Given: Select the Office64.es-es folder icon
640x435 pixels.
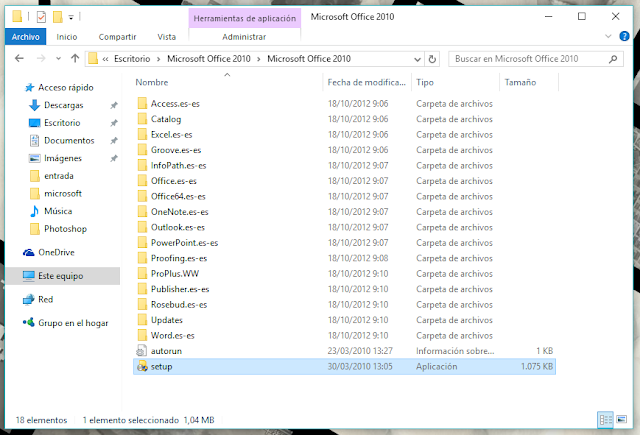Looking at the screenshot, I should point(142,196).
